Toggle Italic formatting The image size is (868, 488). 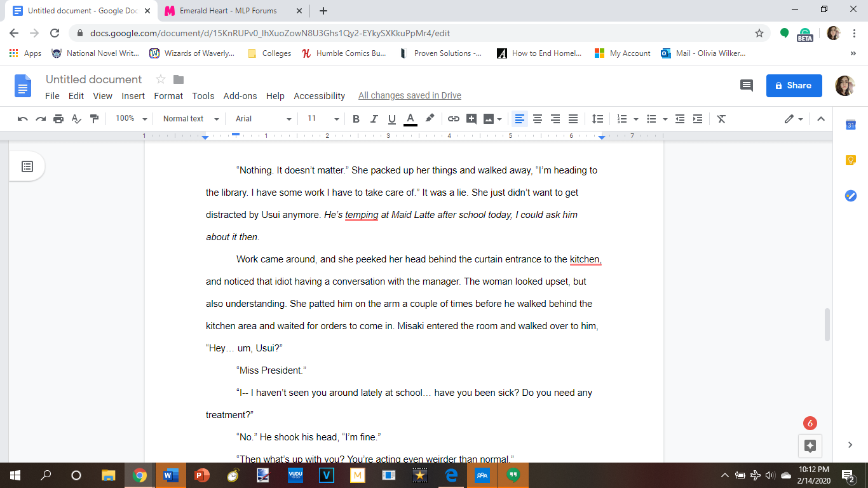coord(374,119)
